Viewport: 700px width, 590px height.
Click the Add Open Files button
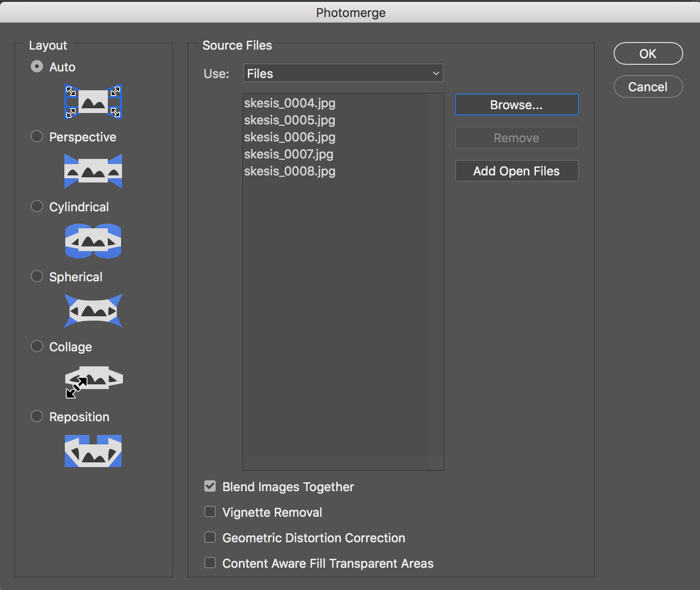point(516,171)
